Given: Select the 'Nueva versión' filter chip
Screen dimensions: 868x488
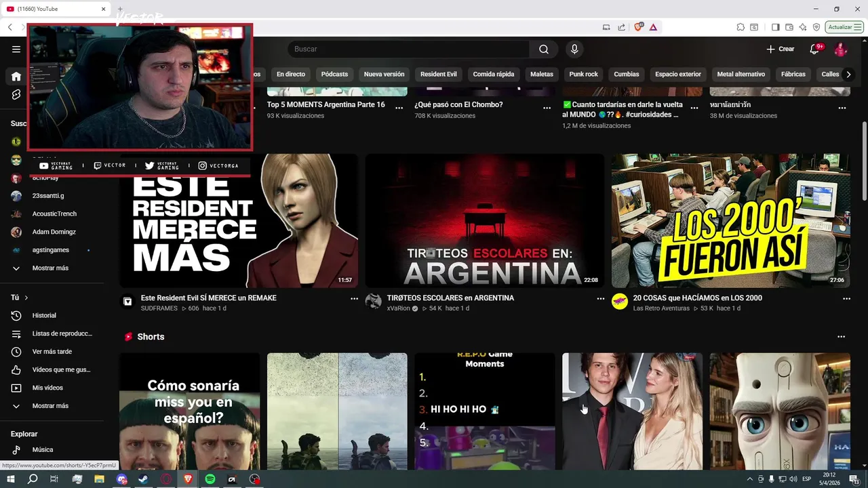Looking at the screenshot, I should [384, 74].
